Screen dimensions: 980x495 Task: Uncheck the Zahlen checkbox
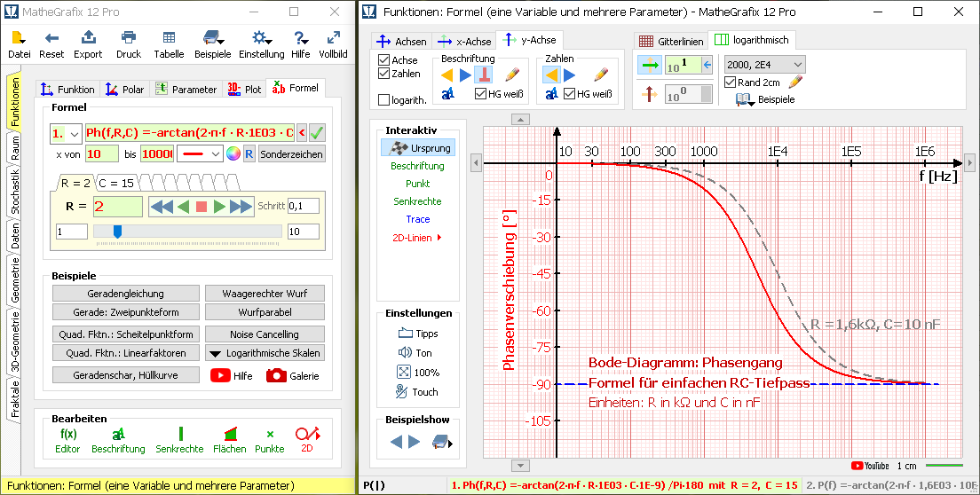pyautogui.click(x=383, y=74)
